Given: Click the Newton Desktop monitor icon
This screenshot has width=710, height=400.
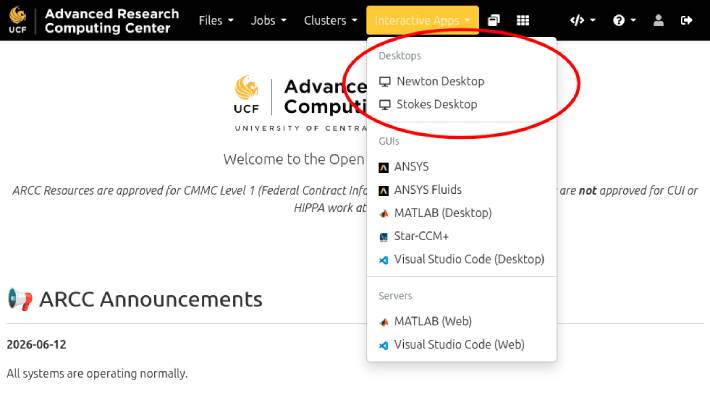Looking at the screenshot, I should pos(384,82).
